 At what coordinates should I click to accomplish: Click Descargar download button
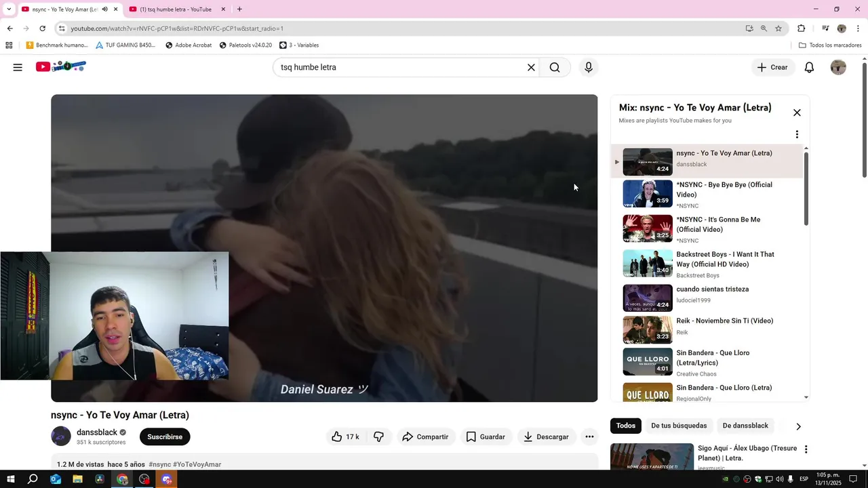click(546, 436)
